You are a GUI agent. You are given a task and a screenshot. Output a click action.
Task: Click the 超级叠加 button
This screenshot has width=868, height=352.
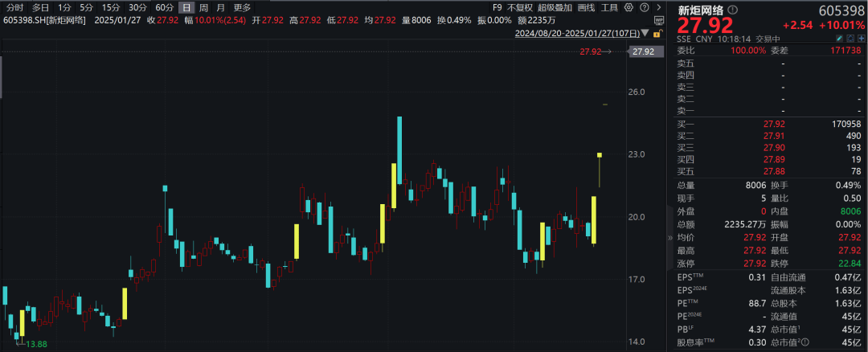tap(555, 8)
